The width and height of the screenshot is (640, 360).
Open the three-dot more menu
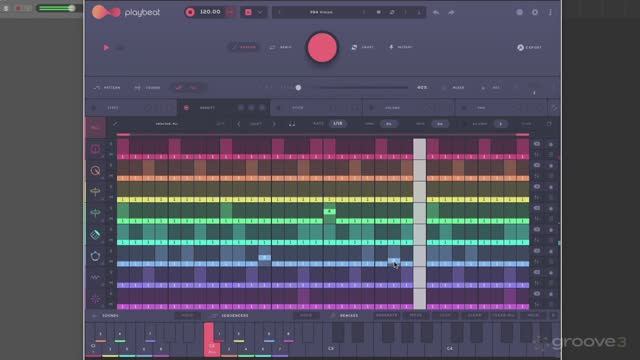point(550,12)
